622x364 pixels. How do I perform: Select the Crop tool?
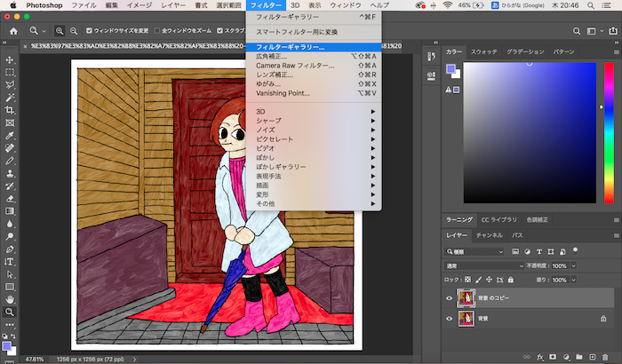tap(10, 110)
